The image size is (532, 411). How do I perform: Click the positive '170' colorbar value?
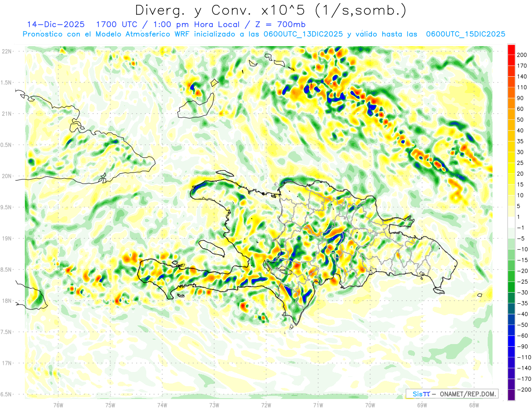521,65
